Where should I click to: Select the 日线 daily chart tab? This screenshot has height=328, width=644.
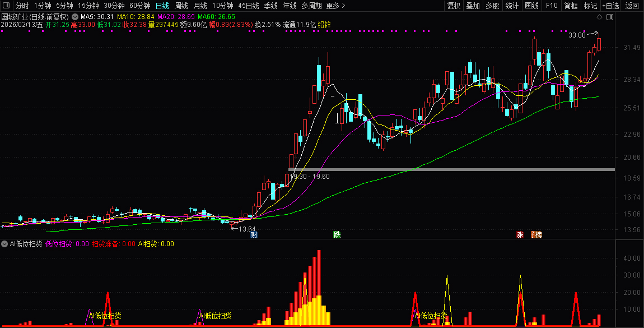(162, 6)
